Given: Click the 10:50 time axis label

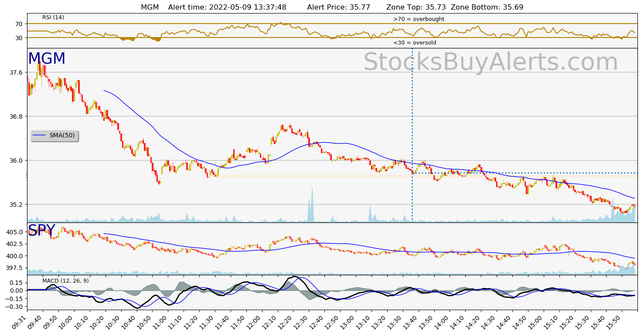Looking at the screenshot, I should (146, 322).
